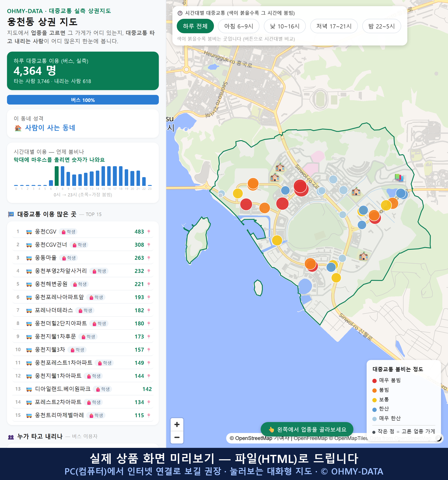Click the school icon near bottom of boundary
Viewport: 448px width, 480px height.
[x=364, y=256]
